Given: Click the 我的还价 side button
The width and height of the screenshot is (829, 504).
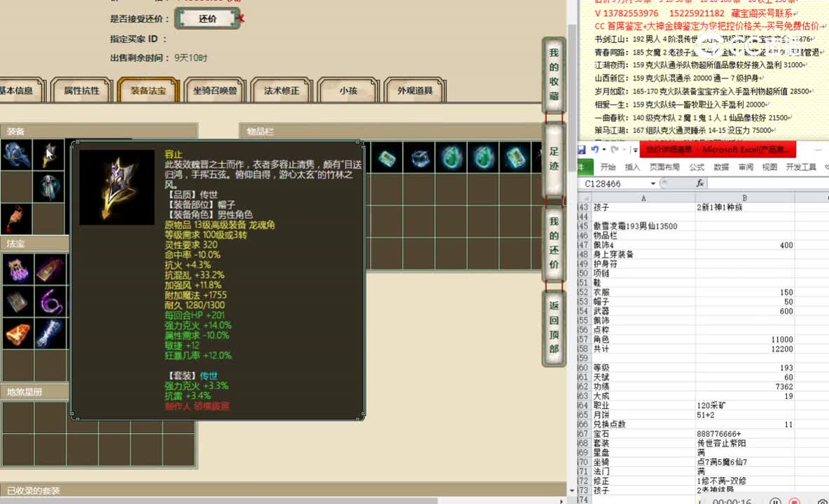Looking at the screenshot, I should 554,243.
